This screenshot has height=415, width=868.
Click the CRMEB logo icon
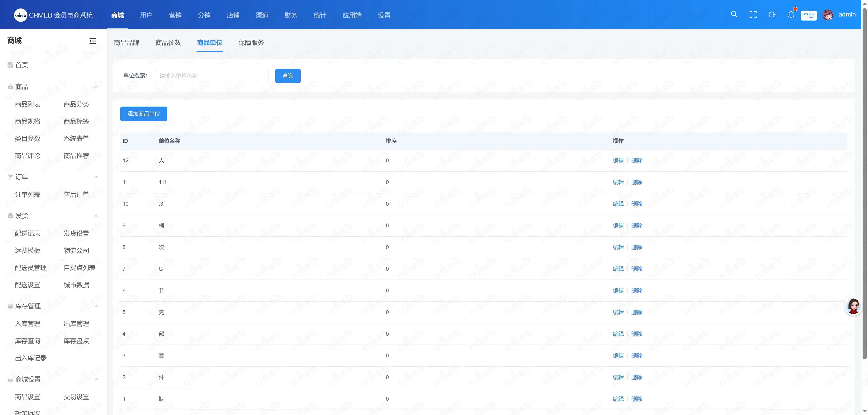coord(21,15)
